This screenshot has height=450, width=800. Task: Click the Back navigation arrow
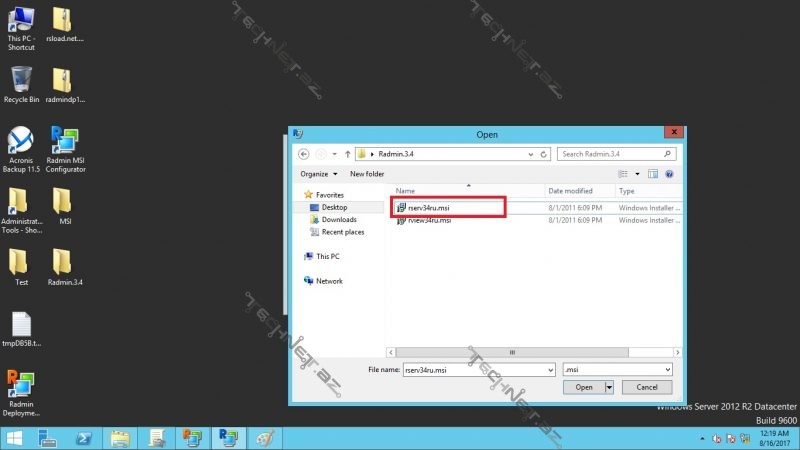point(305,154)
